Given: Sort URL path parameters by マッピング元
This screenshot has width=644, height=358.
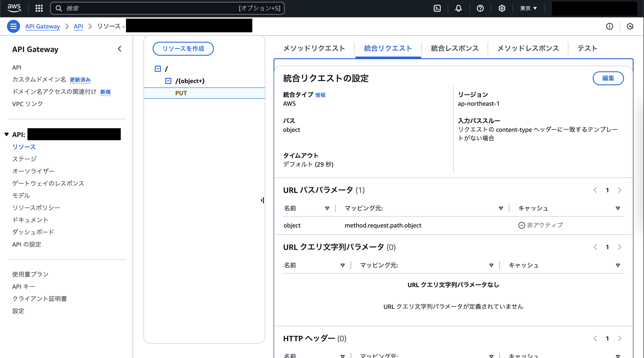Looking at the screenshot, I should tap(501, 208).
